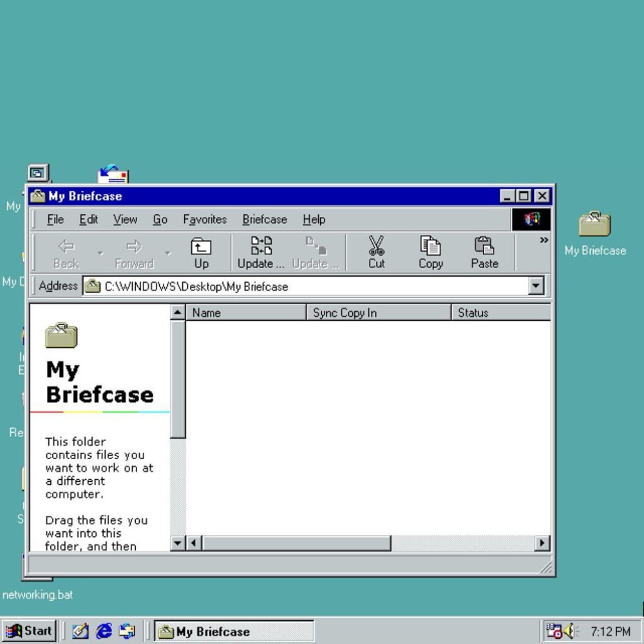Image resolution: width=644 pixels, height=644 pixels.
Task: Sort by the Name column header
Action: point(246,312)
